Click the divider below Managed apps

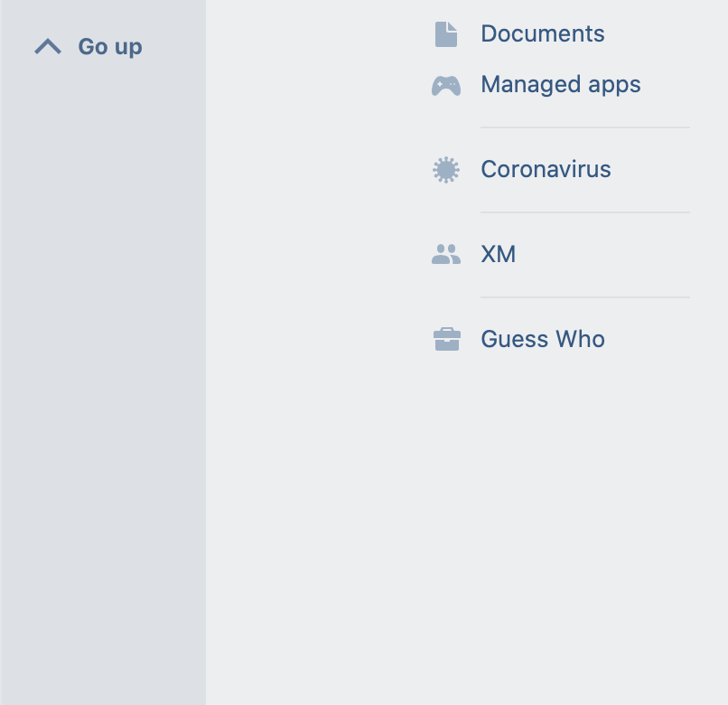[x=584, y=127]
